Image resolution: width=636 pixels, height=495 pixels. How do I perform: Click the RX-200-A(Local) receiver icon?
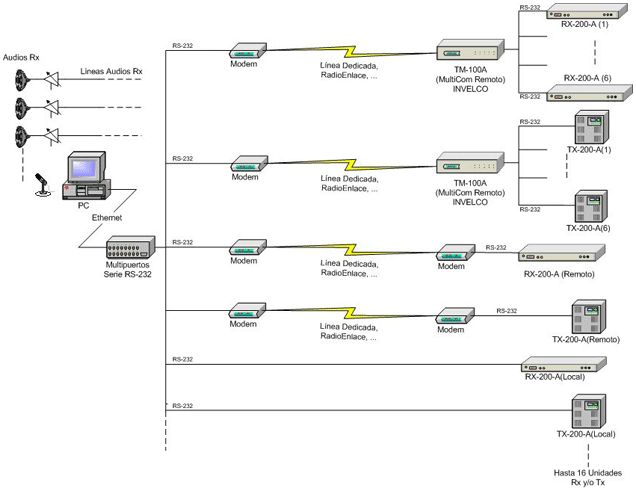coord(564,364)
